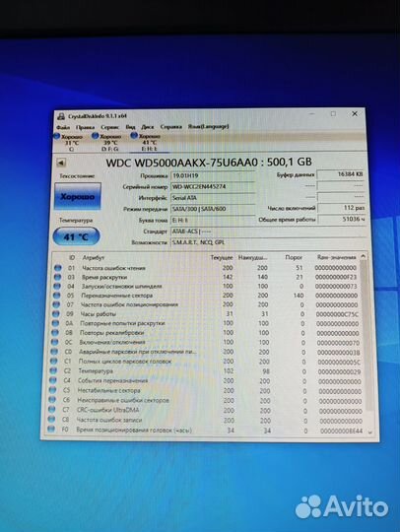Click the serial number field
The width and height of the screenshot is (400, 532).
coord(213,186)
